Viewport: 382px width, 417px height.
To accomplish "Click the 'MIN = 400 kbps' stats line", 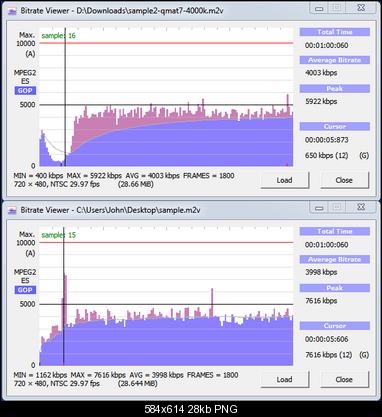I will (124, 176).
